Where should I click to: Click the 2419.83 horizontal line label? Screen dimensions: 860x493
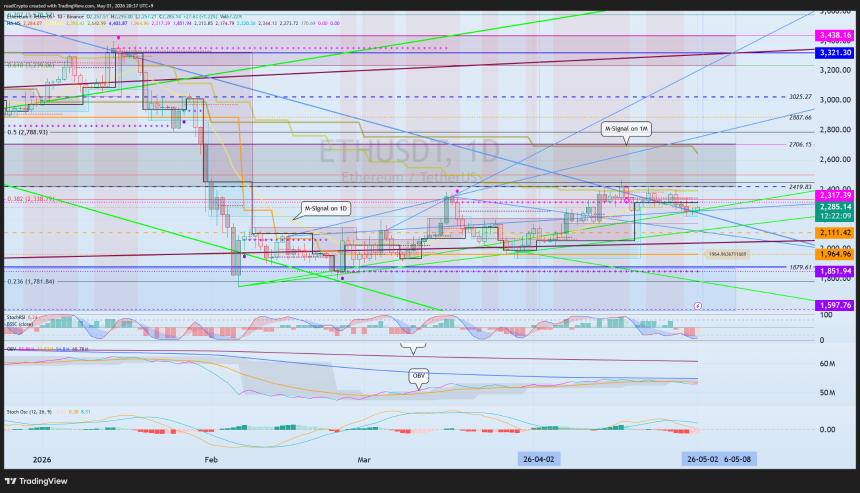(800, 187)
